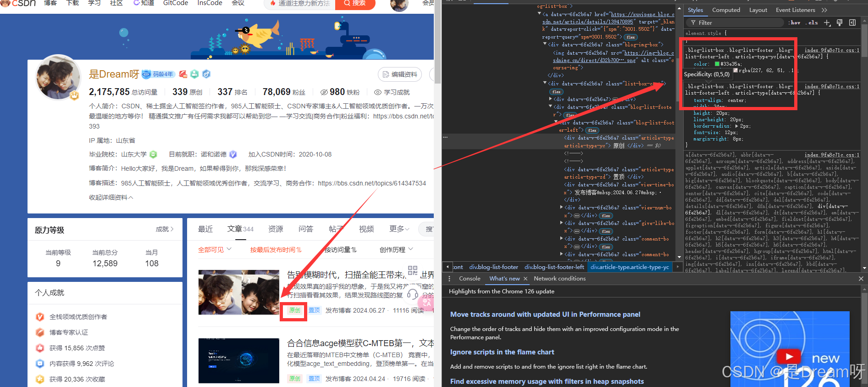Open the drawer three-dot menu icon
This screenshot has height=387, width=868.
449,279
